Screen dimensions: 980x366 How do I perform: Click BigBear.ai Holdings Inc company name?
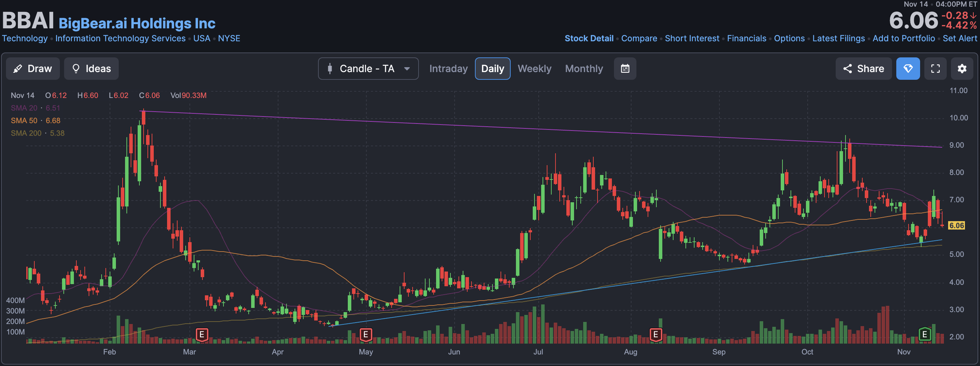[137, 23]
